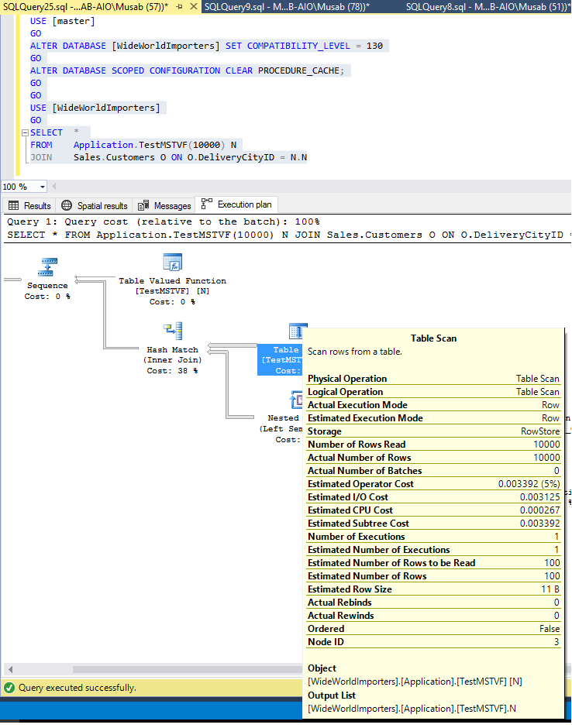Select the Execution plan tab
Viewport: 572px width, 728px height.
point(237,204)
